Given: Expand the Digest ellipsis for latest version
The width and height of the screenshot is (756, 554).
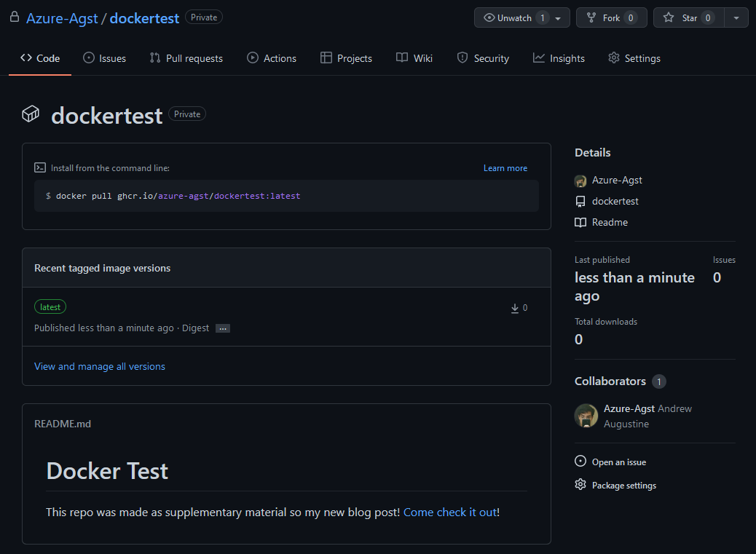Looking at the screenshot, I should [223, 328].
